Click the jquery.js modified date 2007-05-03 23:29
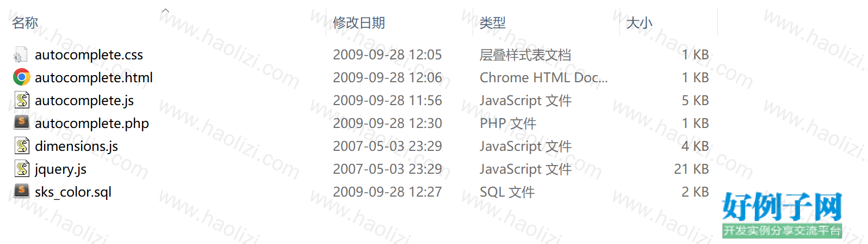Image resolution: width=868 pixels, height=244 pixels. [387, 169]
